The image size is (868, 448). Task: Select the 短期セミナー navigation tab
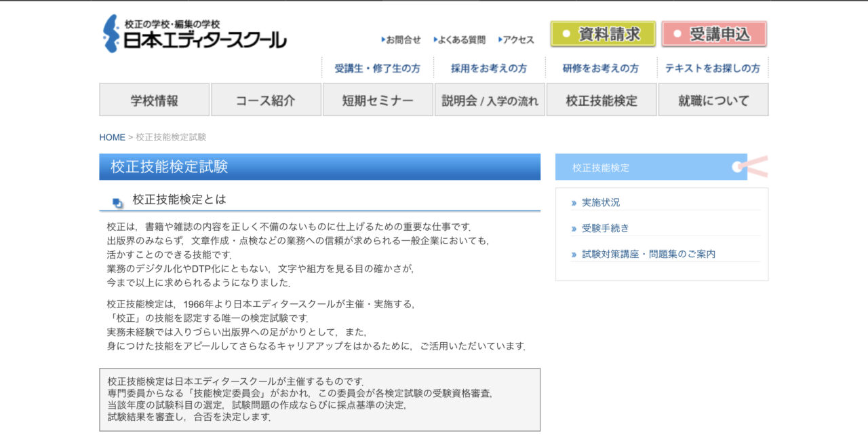pos(377,99)
